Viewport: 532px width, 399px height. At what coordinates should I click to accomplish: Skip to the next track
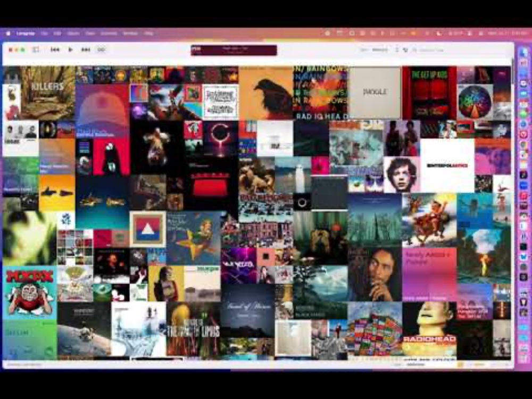click(86, 49)
